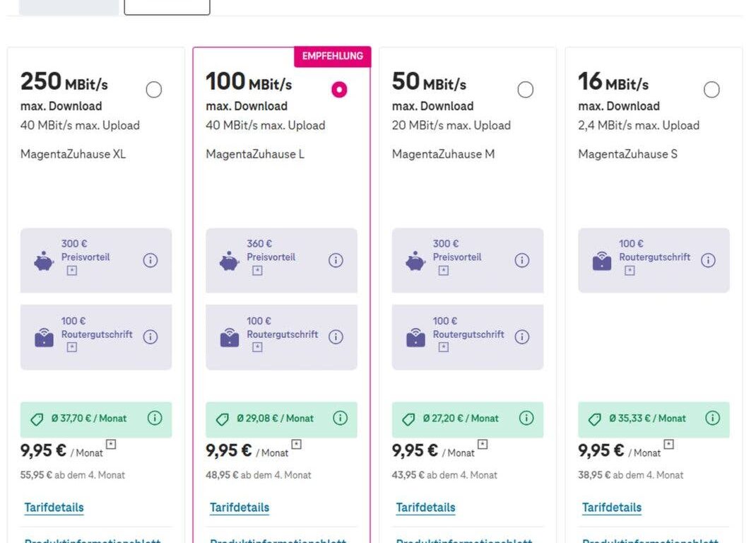Show Routergutschrift info icon on MagentaZuhause L
The image size is (756, 543).
[x=336, y=337]
